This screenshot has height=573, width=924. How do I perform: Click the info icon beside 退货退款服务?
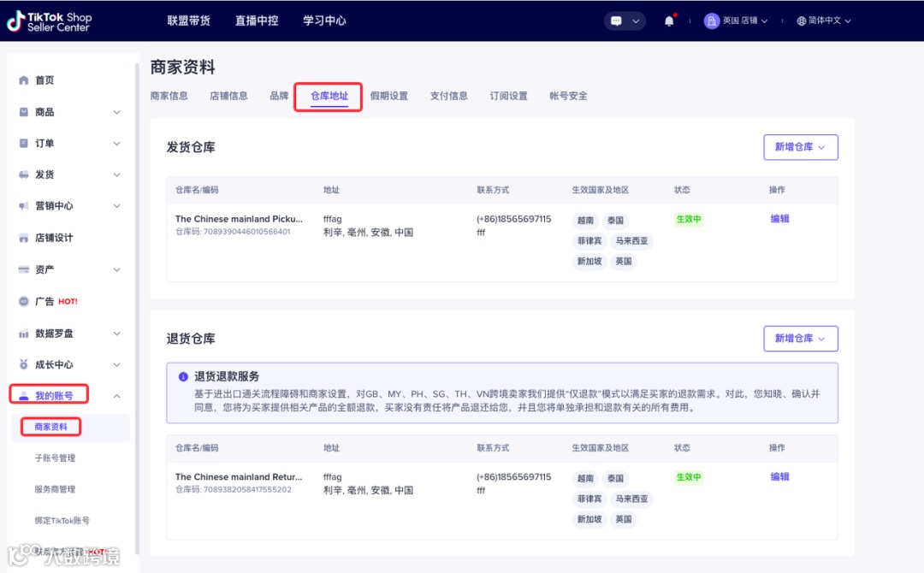pos(183,377)
